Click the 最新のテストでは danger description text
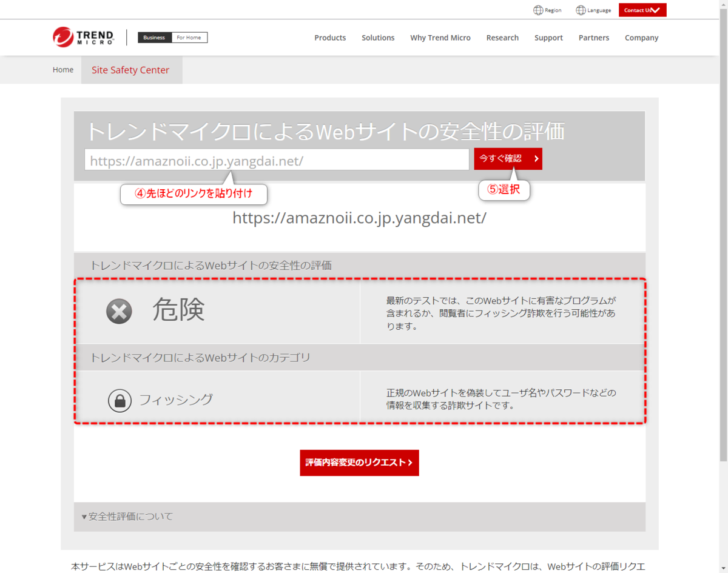This screenshot has width=728, height=573. pos(501,313)
